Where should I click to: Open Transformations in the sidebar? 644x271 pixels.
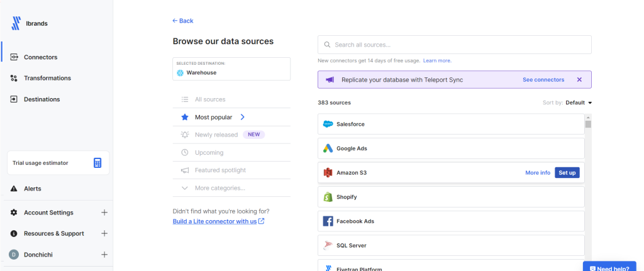point(47,78)
